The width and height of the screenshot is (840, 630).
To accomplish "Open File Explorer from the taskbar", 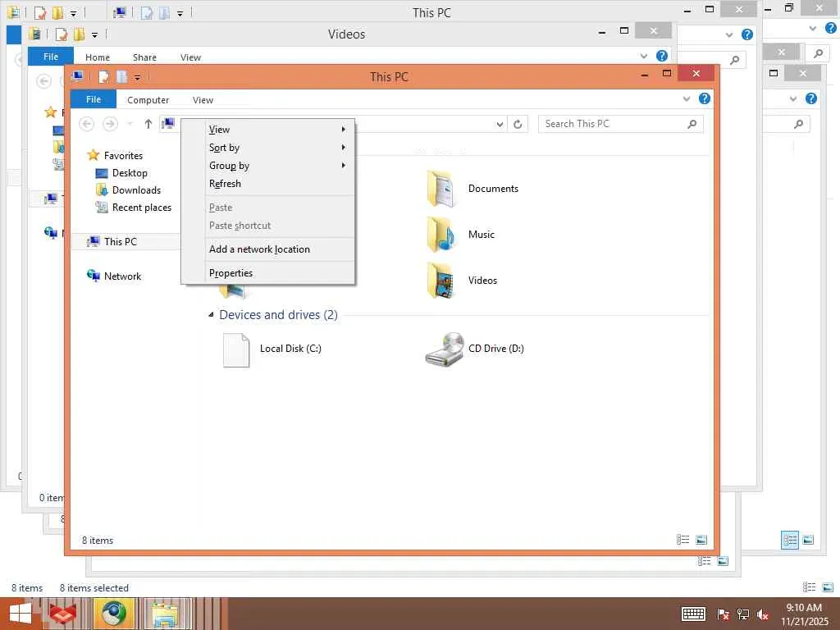I will click(x=165, y=614).
